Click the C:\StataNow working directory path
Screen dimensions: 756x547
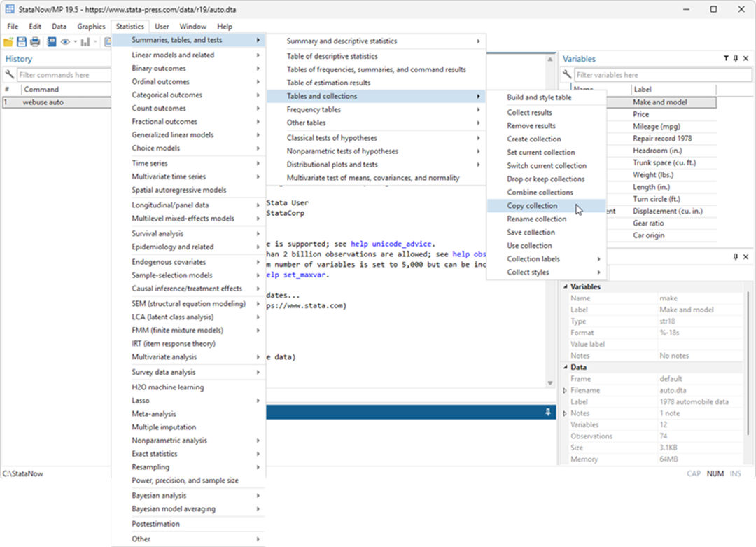[x=22, y=473]
